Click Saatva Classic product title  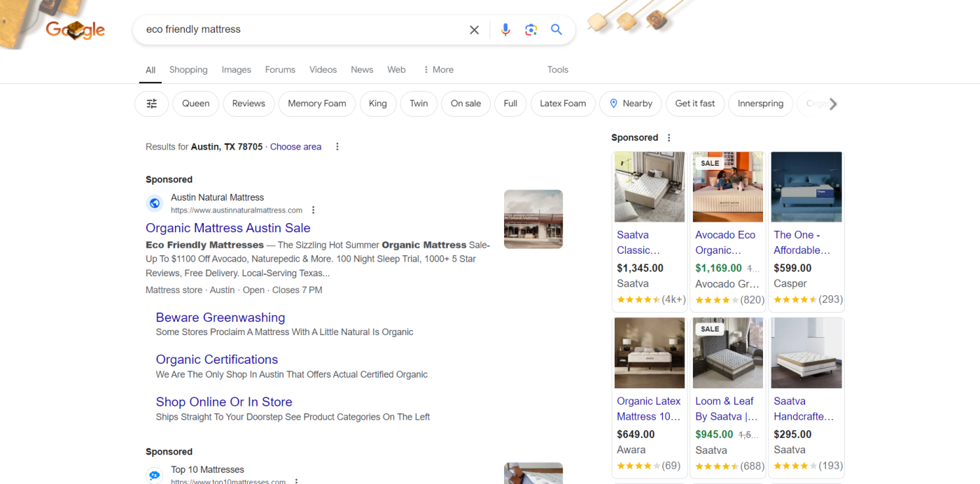[x=638, y=243]
